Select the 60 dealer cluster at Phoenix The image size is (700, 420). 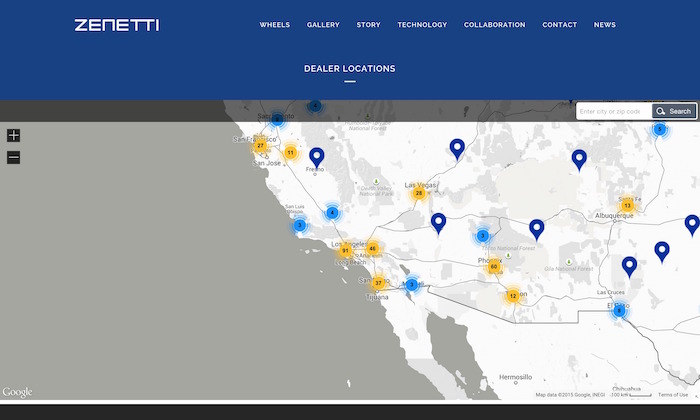tap(494, 266)
